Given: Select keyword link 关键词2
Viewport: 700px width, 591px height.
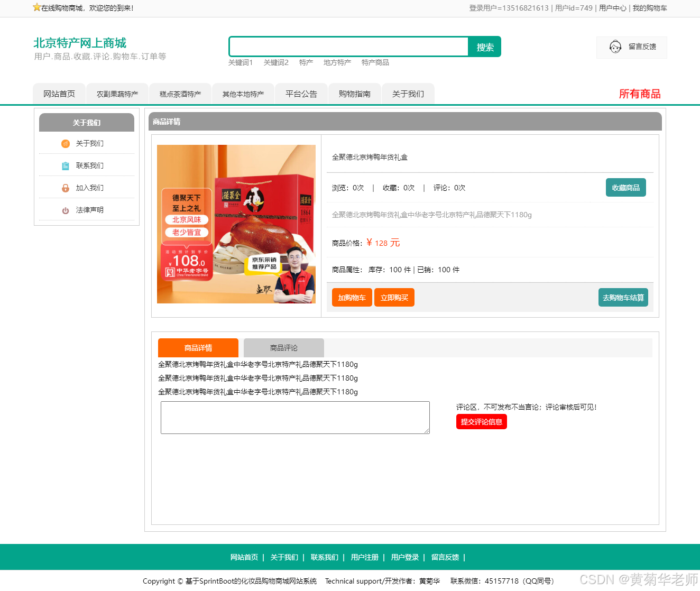Looking at the screenshot, I should point(276,62).
